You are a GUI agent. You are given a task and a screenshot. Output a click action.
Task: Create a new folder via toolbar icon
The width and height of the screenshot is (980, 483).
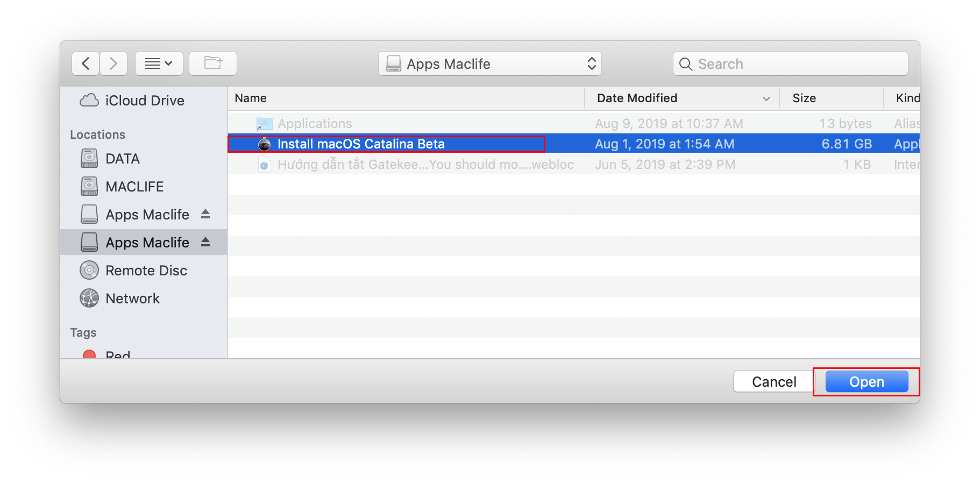213,64
